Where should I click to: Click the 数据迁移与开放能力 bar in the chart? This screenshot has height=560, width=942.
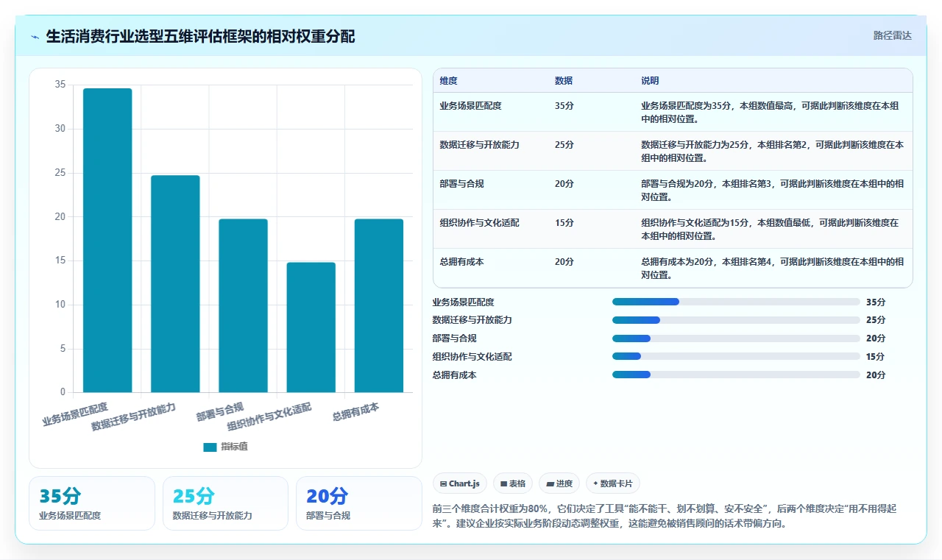[x=175, y=283]
